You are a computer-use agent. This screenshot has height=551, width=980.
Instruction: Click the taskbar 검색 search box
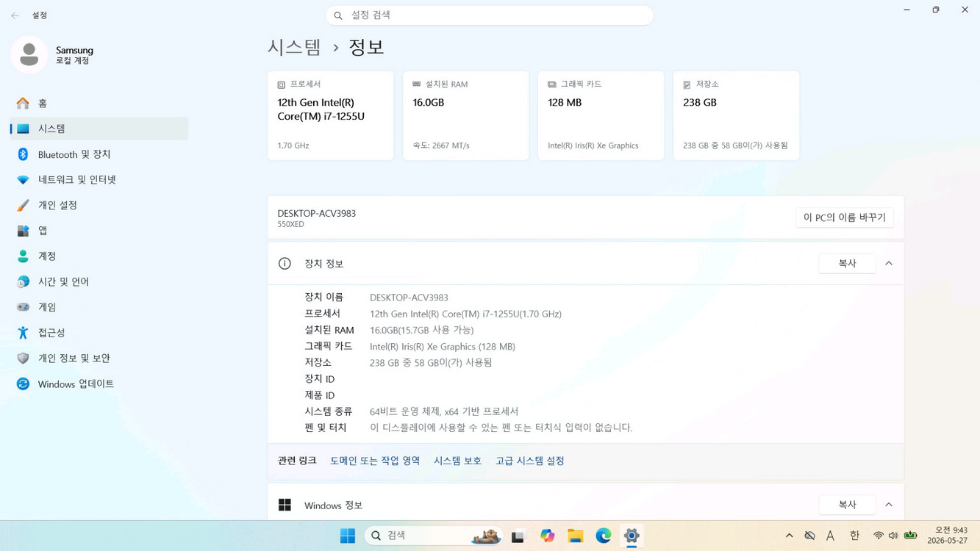pos(434,536)
